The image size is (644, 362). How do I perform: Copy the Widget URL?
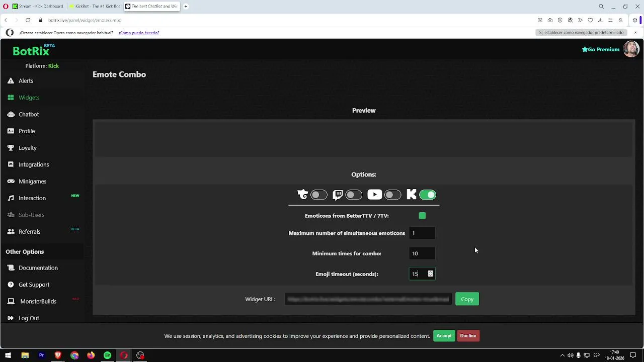467,299
